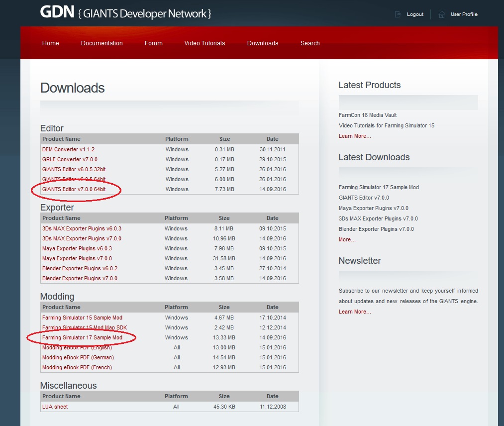Open the Home menu item
The image size is (504, 426).
50,43
